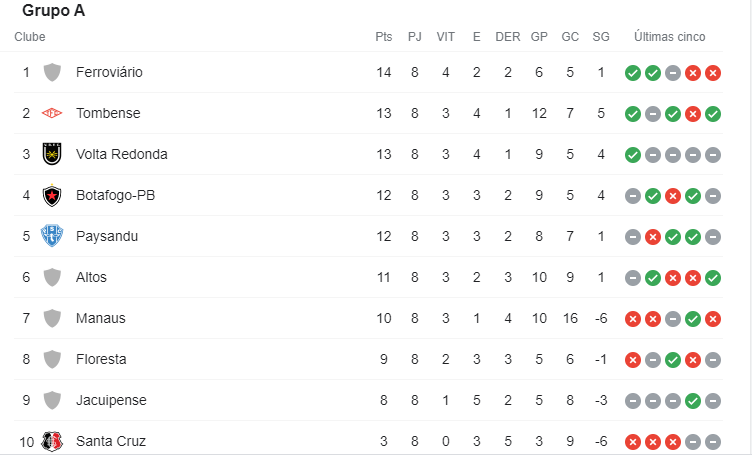Click the Botafogo-PB club crest

click(x=52, y=195)
